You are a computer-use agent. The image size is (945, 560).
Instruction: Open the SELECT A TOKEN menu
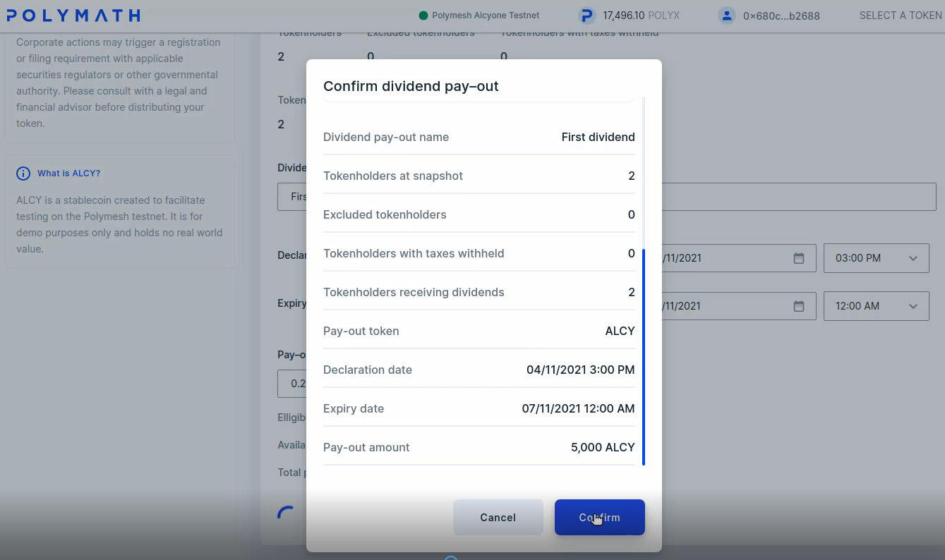click(901, 16)
